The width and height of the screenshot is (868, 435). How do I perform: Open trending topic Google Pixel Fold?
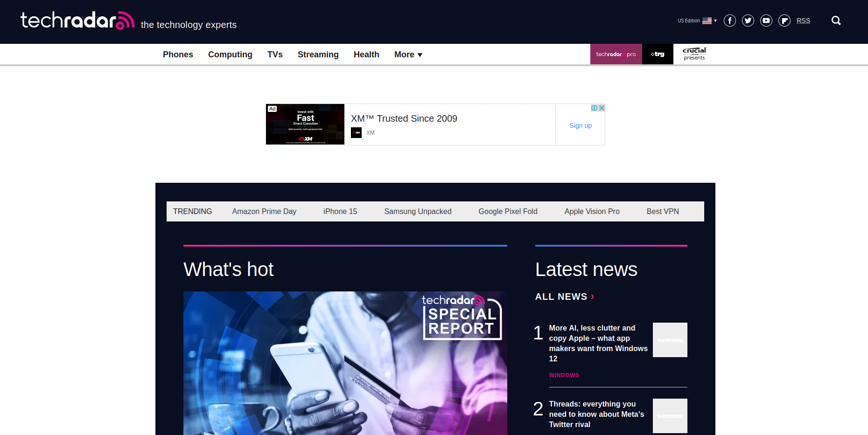[x=508, y=211]
